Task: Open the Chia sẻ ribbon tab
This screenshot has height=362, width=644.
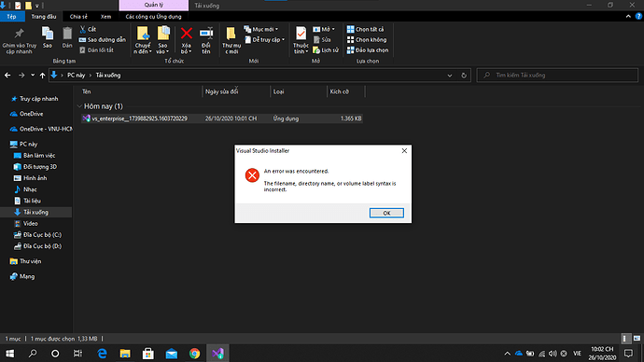Action: click(x=78, y=17)
